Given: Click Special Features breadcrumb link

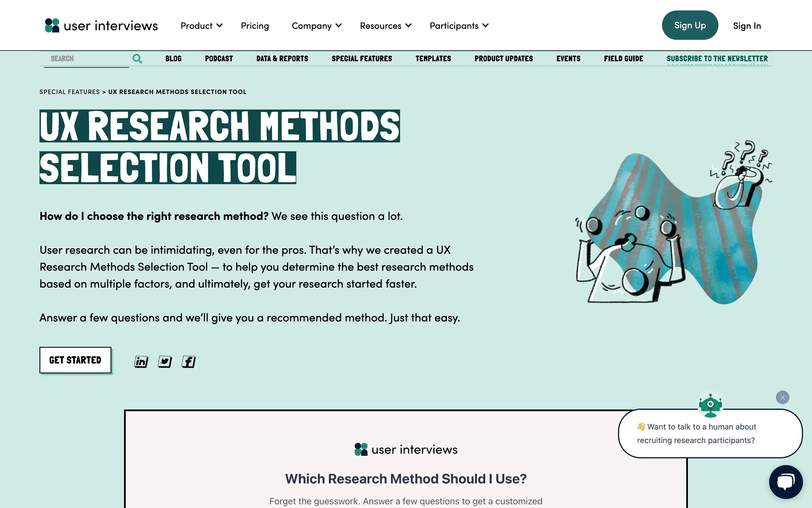Looking at the screenshot, I should point(69,92).
